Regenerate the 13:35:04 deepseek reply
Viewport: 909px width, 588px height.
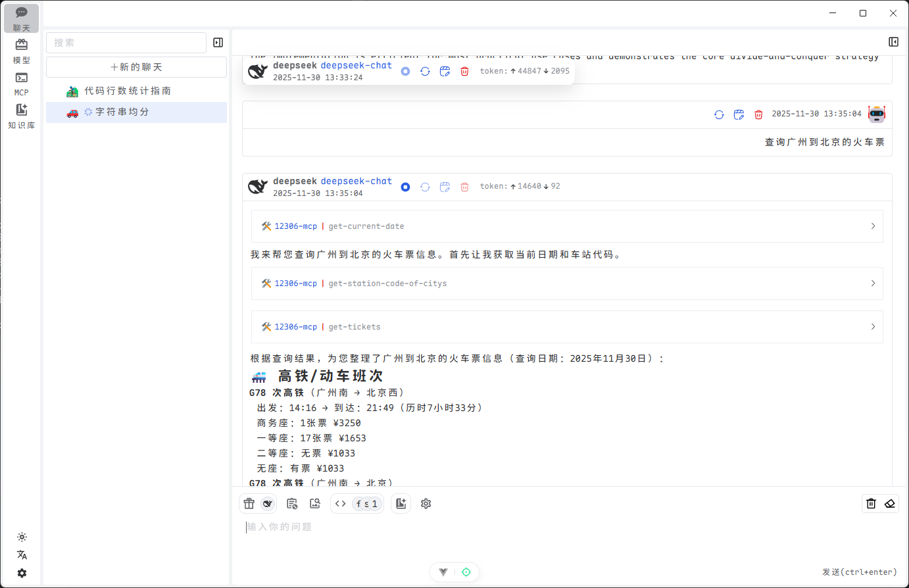[425, 187]
